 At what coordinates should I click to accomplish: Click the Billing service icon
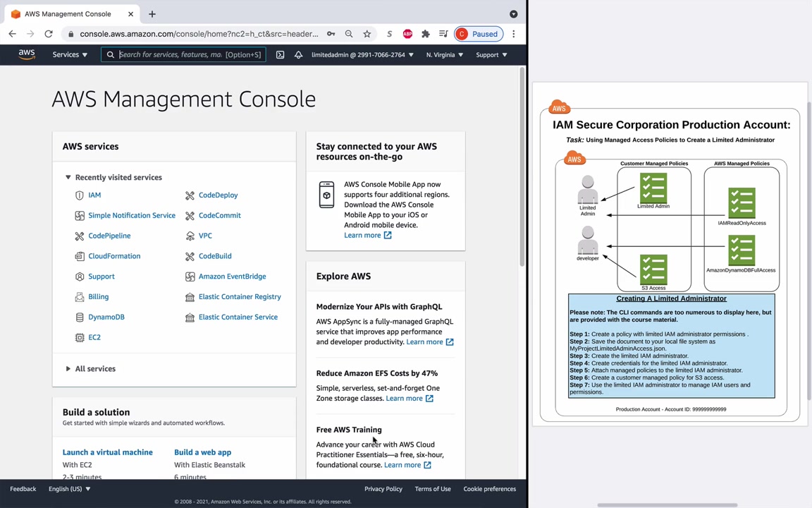click(x=79, y=296)
